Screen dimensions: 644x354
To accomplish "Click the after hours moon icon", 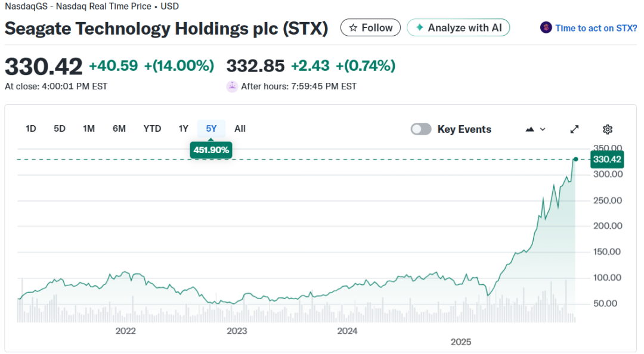I will point(232,86).
